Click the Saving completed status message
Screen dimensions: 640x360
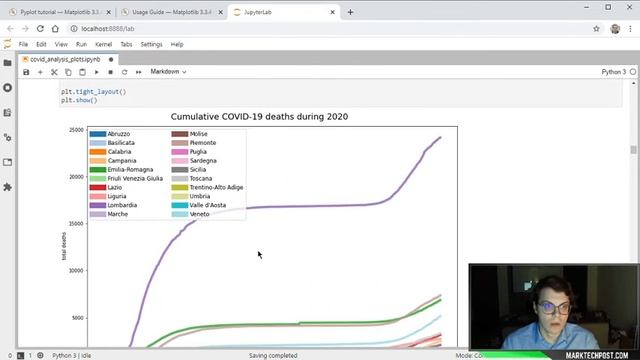click(x=273, y=356)
